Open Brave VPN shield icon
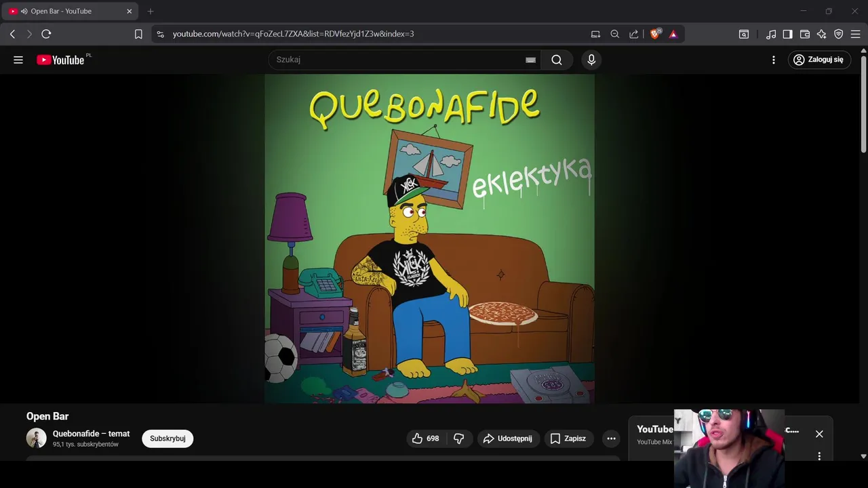The image size is (868, 488). [839, 34]
